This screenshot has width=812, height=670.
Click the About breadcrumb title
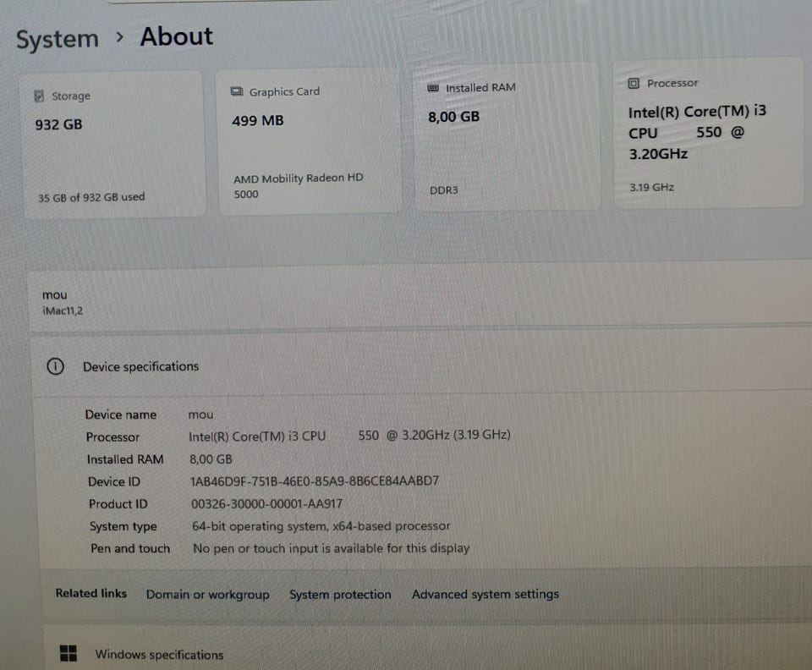tap(177, 36)
